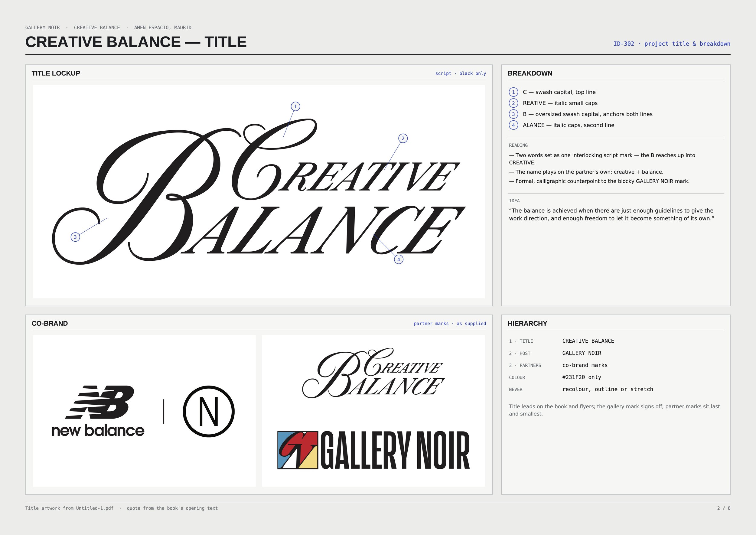Click the footer 'Title artwork from Untitled-1.pdf'
The image size is (756, 535).
(70, 508)
